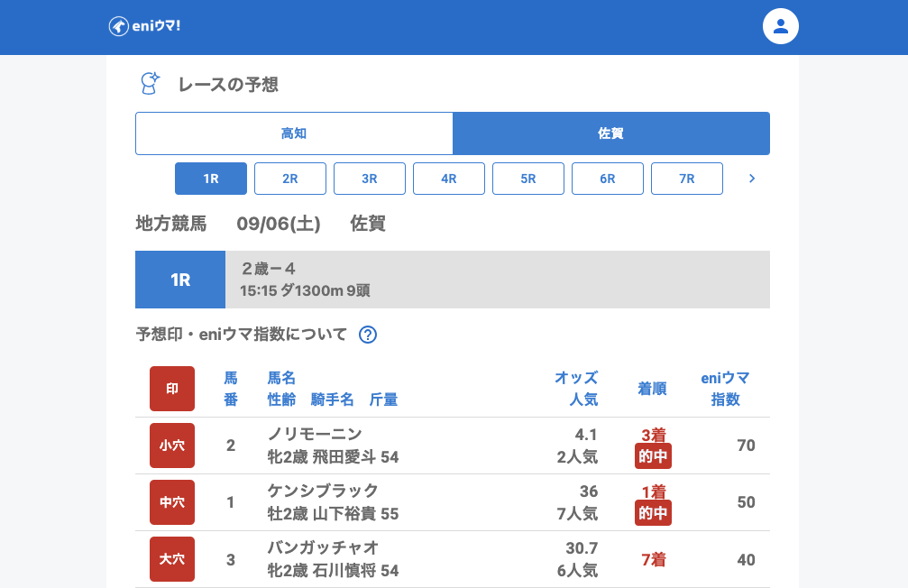Viewport: 908px width, 588px height.
Task: Click the horse name ノリモーニン
Action: [315, 434]
